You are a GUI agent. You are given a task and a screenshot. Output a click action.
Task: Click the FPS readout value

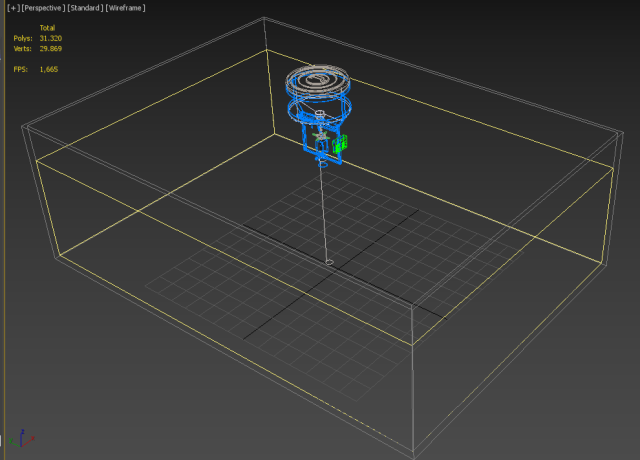[x=49, y=70]
